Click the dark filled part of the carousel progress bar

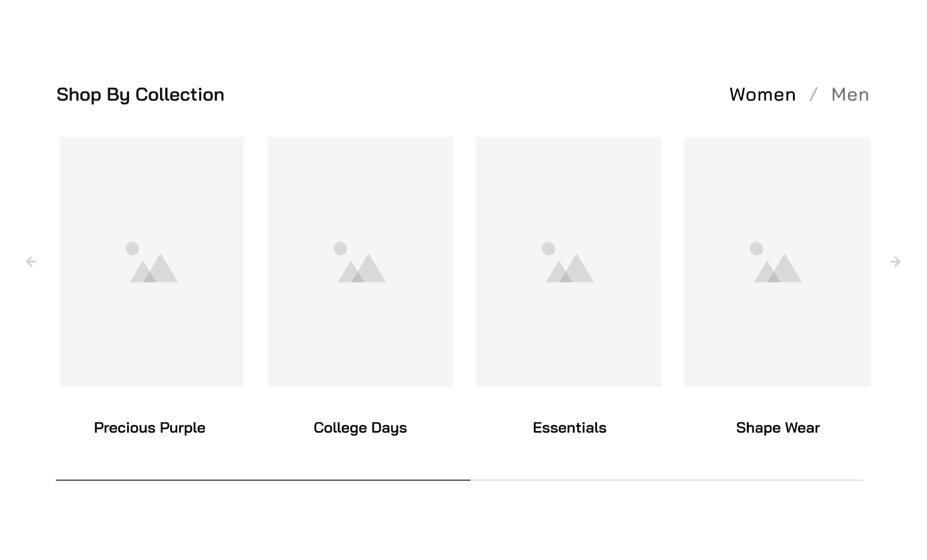tap(262, 480)
